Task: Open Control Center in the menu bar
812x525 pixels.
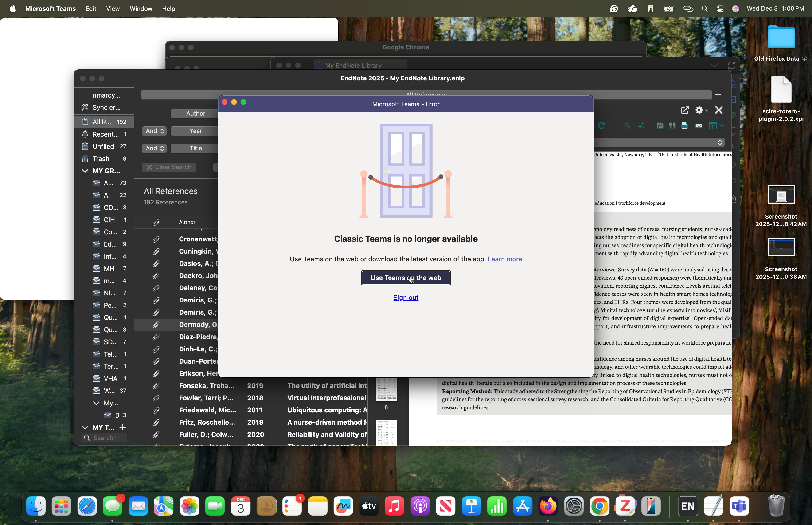Action: 720,8
